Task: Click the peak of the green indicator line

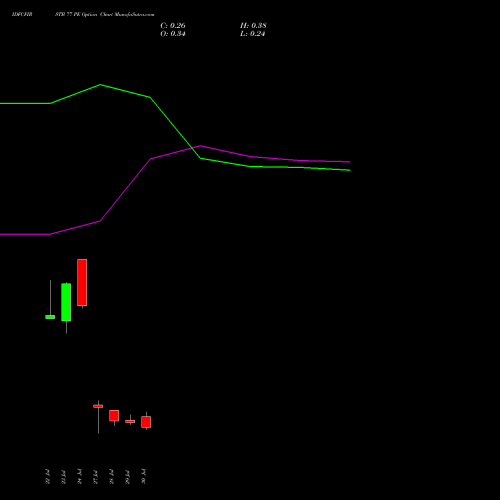Action: click(100, 85)
